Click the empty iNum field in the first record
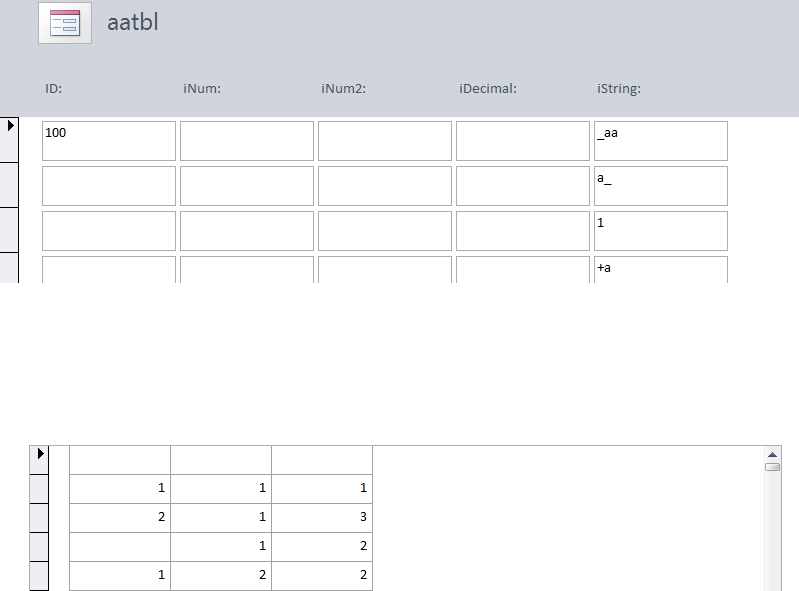Image resolution: width=799 pixels, height=591 pixels. click(x=246, y=141)
